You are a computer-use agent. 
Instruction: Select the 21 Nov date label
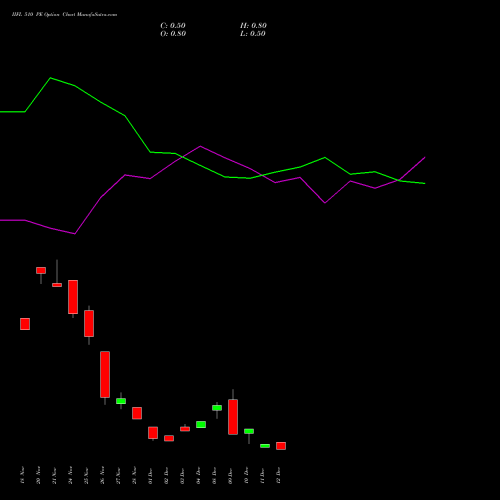tap(54, 475)
